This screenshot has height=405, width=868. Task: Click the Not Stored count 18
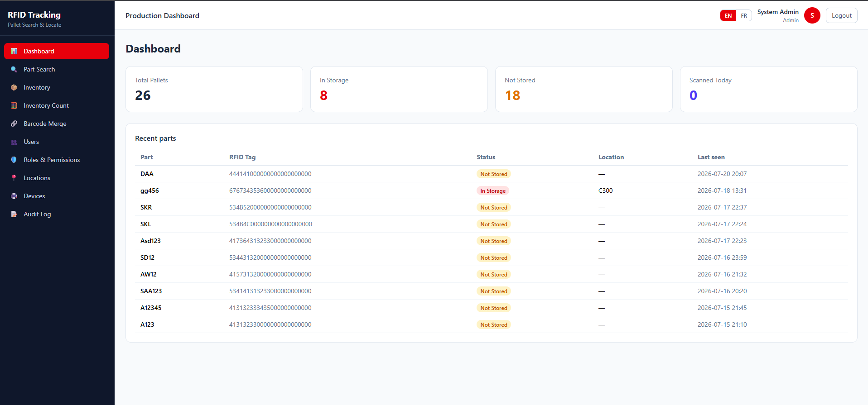512,95
